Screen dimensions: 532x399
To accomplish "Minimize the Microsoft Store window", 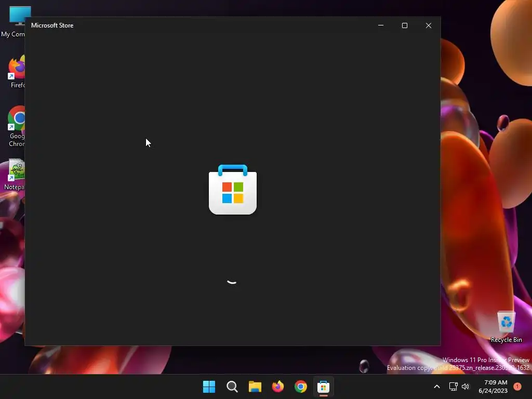I will (381, 25).
